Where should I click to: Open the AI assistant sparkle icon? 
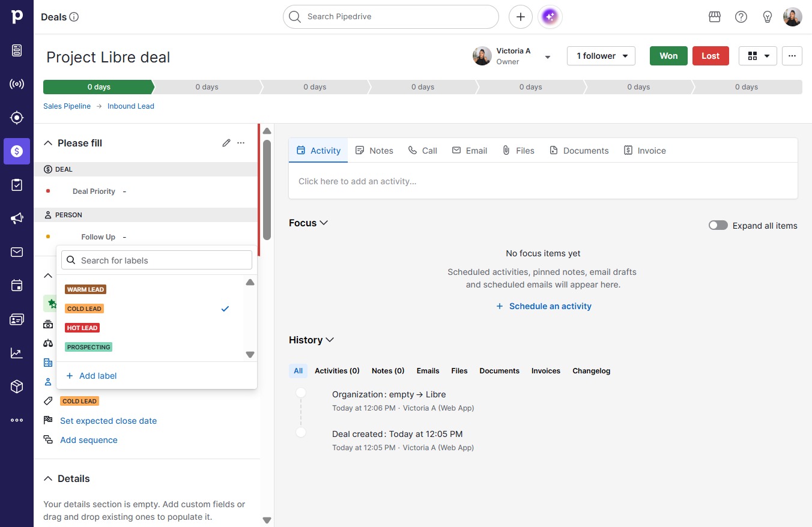[x=550, y=17]
